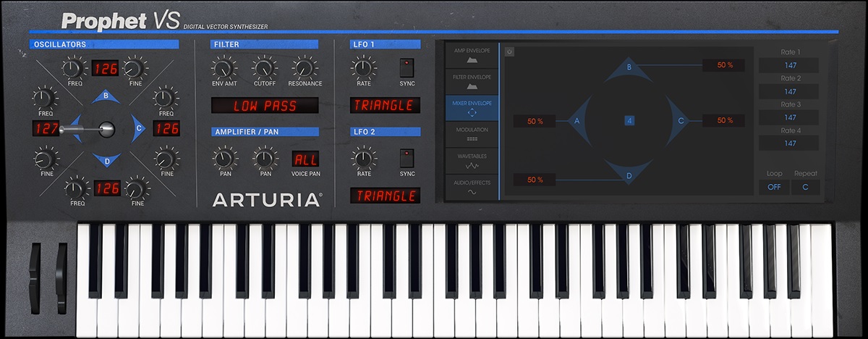
Task: Click the filter Cutoff knob
Action: tap(264, 69)
